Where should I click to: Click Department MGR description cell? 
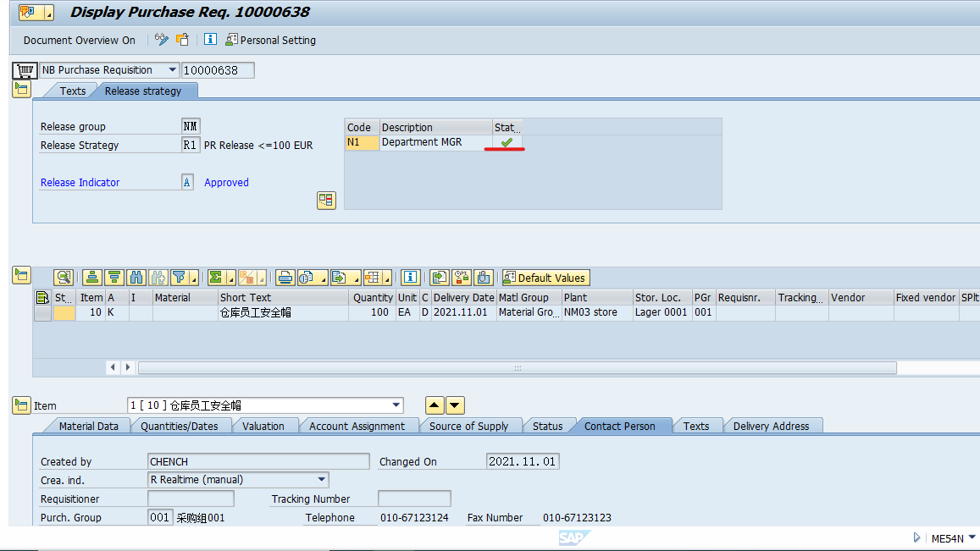[435, 142]
